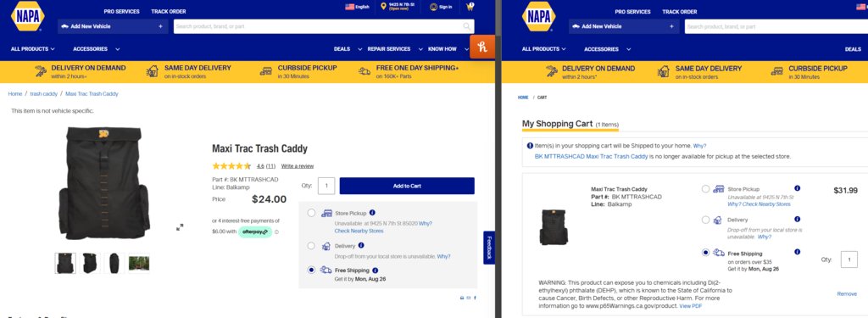Viewport: 868px width, 318px height.
Task: Click info icon next to Free Shipping in cart
Action: (x=797, y=252)
